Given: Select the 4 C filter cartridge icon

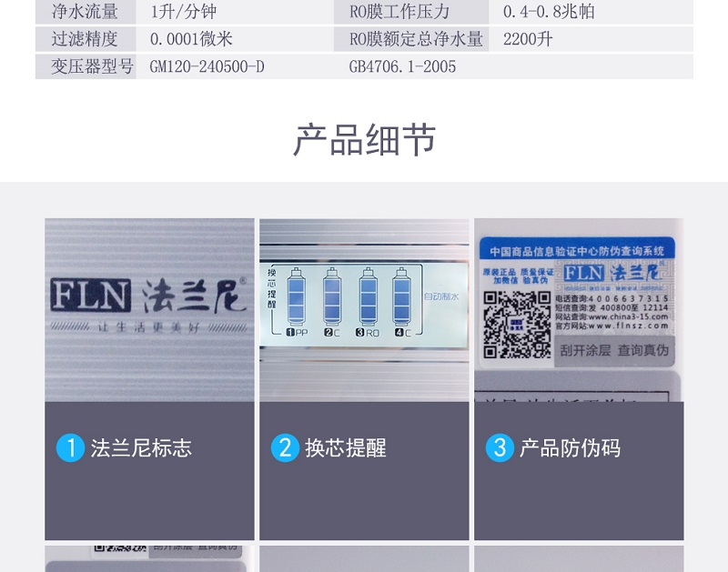Looking at the screenshot, I should click(x=401, y=296).
